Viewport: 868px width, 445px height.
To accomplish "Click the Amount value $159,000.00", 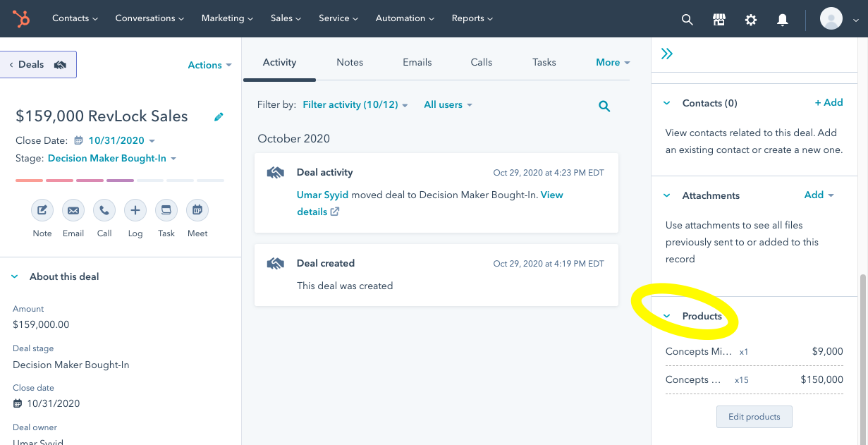I will (x=41, y=324).
